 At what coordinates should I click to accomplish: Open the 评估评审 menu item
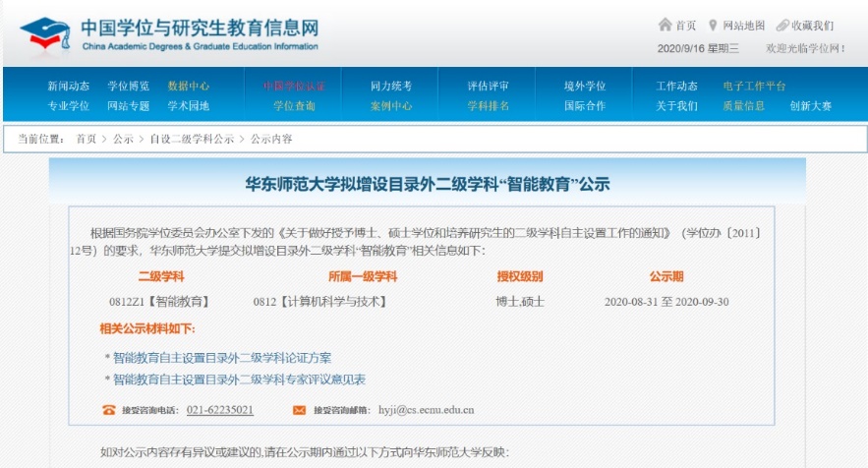(x=488, y=86)
